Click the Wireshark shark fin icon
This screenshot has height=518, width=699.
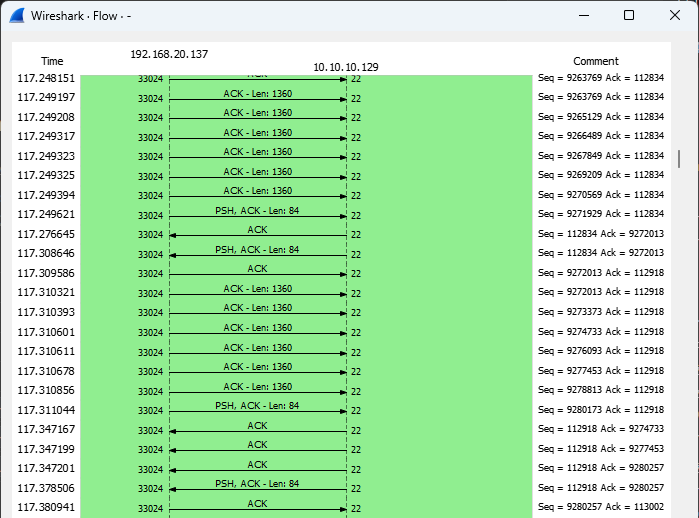(x=17, y=16)
